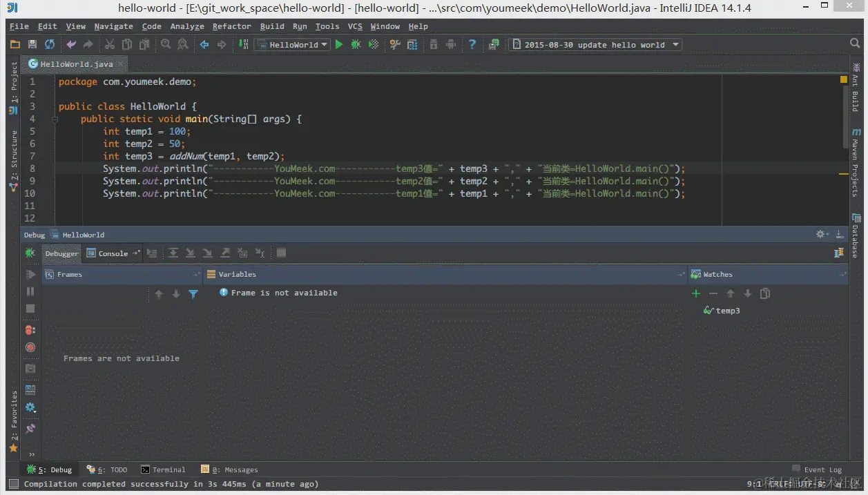868x495 pixels.
Task: Click the Step Over icon in debug toolbar
Action: coord(173,253)
